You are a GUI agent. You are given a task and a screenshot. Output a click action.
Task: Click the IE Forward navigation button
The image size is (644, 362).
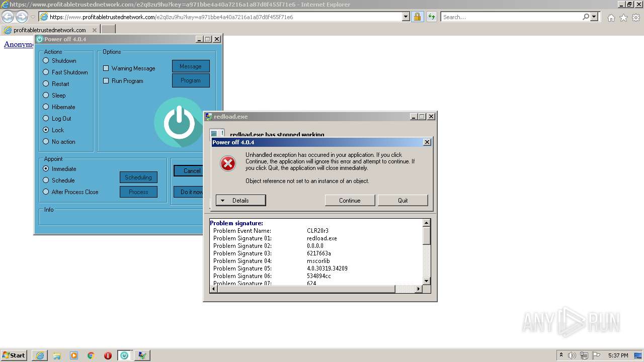tap(22, 17)
